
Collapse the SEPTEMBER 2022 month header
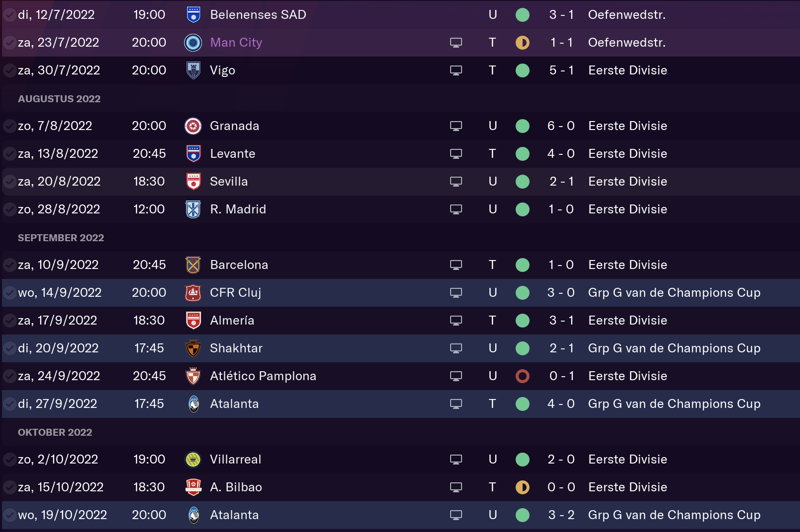(x=61, y=238)
